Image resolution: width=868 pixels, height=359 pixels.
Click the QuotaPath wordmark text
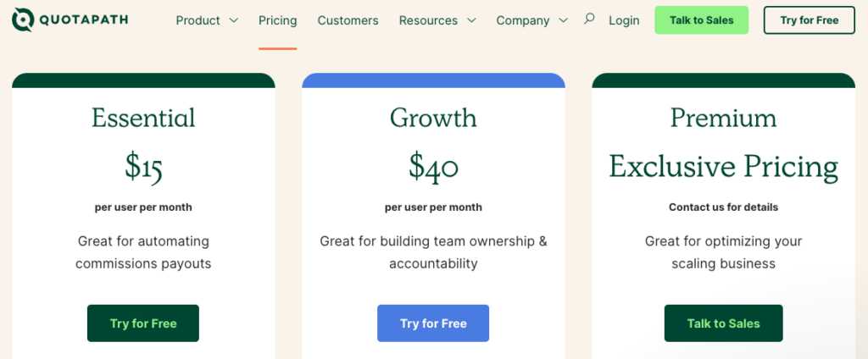click(84, 20)
